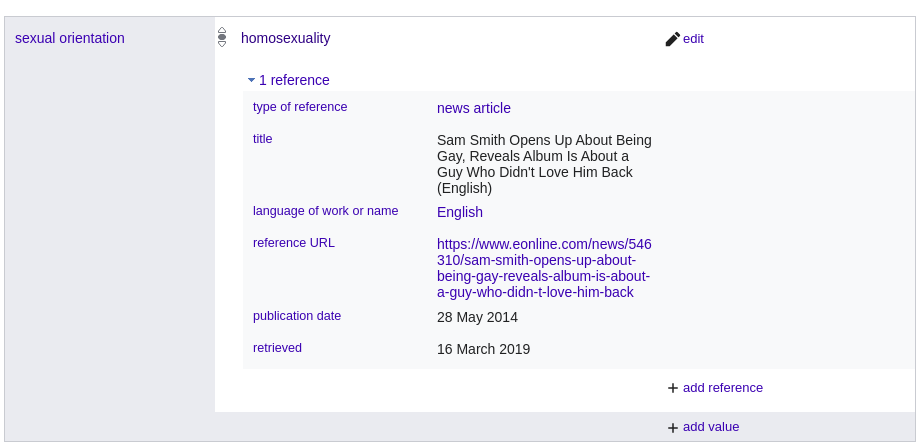Open the 'reference URL' property link
This screenshot has width=922, height=446.
click(x=293, y=243)
